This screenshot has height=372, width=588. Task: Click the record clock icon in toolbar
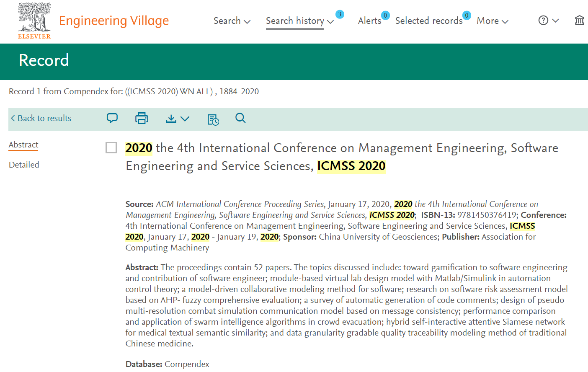point(213,119)
